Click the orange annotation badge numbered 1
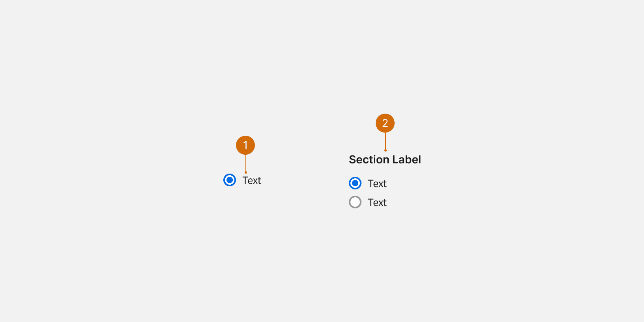This screenshot has height=322, width=644. pos(245,145)
